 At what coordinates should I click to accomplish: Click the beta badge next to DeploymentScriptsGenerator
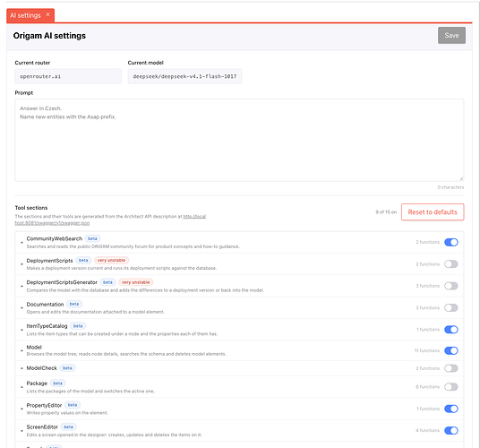point(107,282)
